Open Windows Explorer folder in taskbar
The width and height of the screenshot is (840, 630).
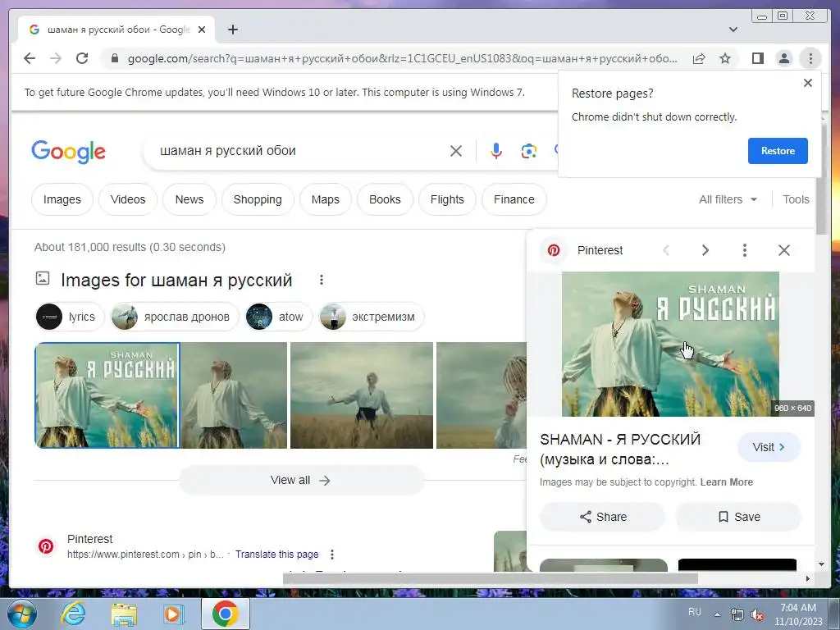coord(124,614)
